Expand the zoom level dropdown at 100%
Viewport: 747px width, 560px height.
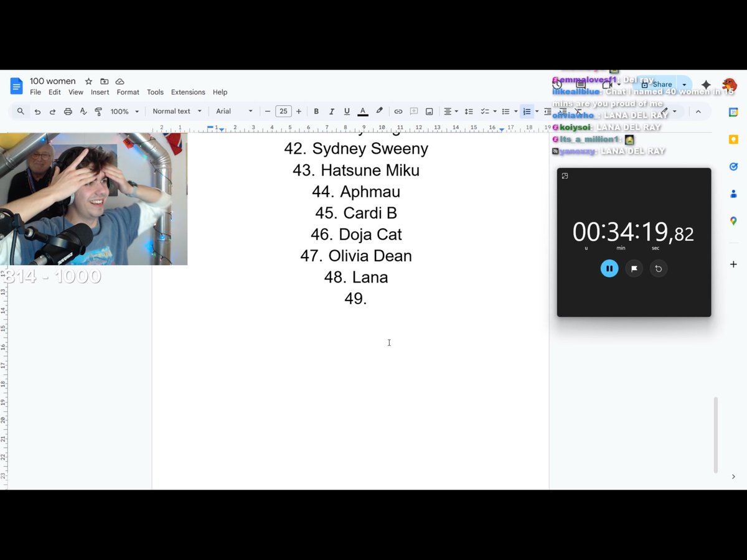tap(123, 111)
